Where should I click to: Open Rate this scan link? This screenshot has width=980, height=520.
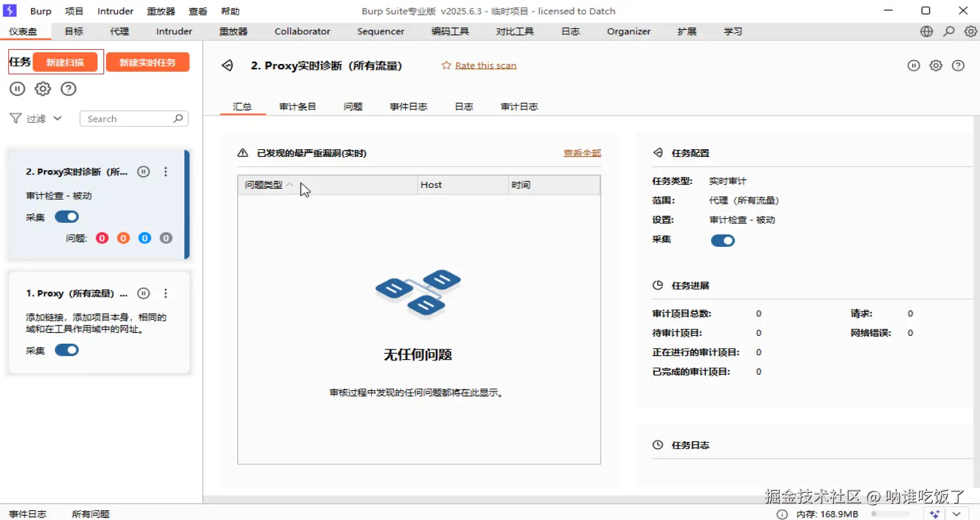485,65
